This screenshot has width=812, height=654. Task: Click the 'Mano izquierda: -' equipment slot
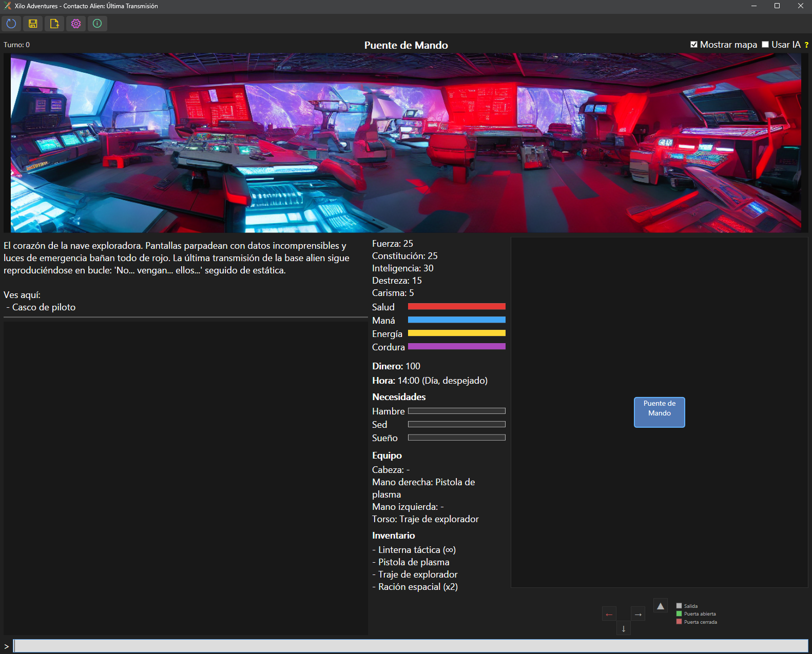click(408, 507)
